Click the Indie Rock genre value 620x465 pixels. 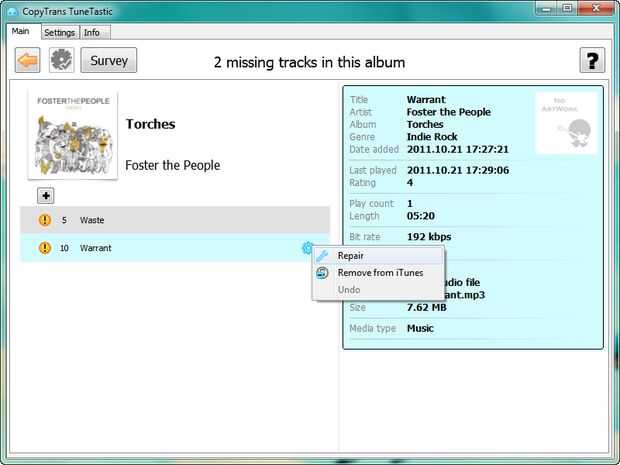[x=432, y=137]
